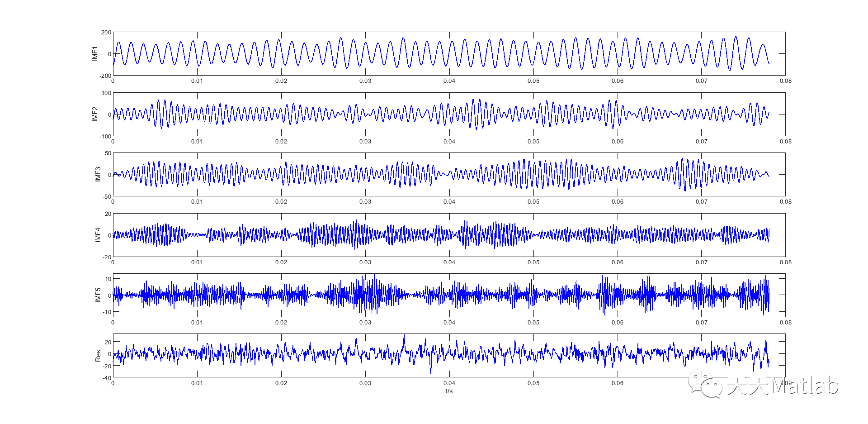Click 0.02 tick below the IMF2 plot
Viewport: 868px width, 424px height.
[x=281, y=142]
